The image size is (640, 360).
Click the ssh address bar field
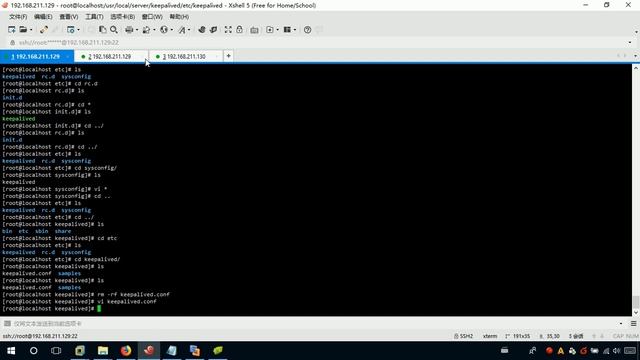[318, 42]
